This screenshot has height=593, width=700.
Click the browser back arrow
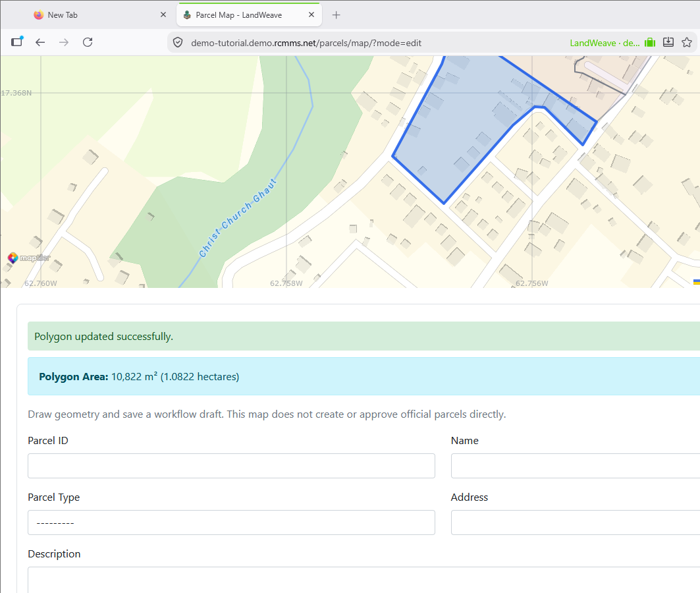(40, 42)
